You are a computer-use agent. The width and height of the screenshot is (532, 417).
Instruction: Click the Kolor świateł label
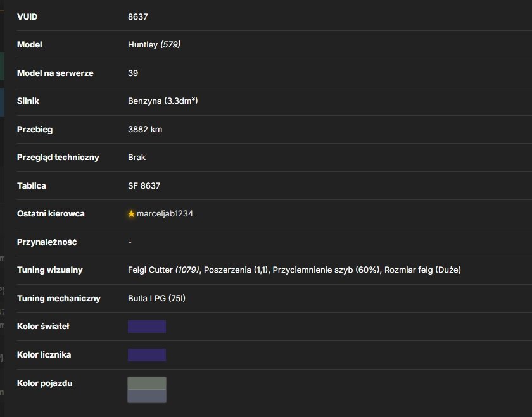[43, 326]
